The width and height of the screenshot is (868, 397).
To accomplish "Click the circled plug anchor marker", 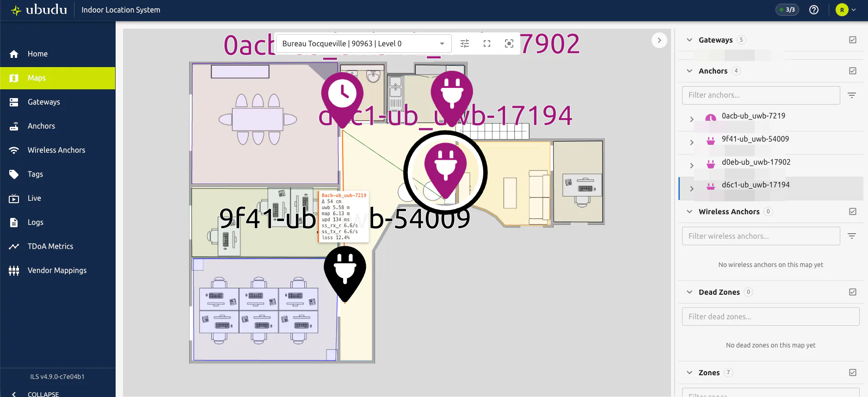I will [x=445, y=170].
